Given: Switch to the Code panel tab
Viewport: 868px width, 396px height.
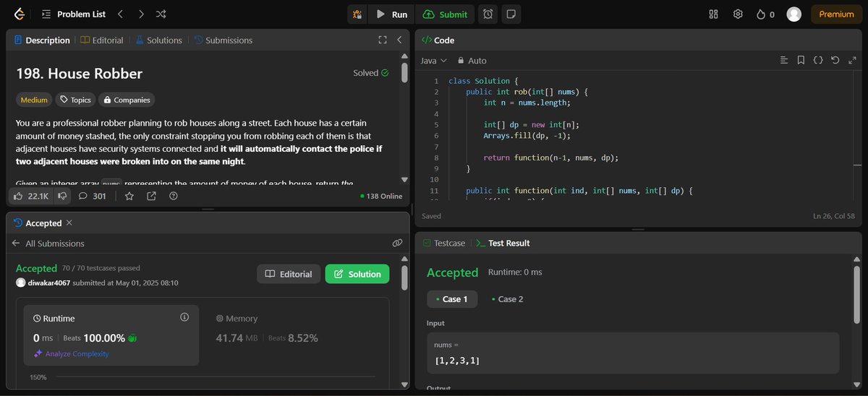Looking at the screenshot, I should coord(438,40).
